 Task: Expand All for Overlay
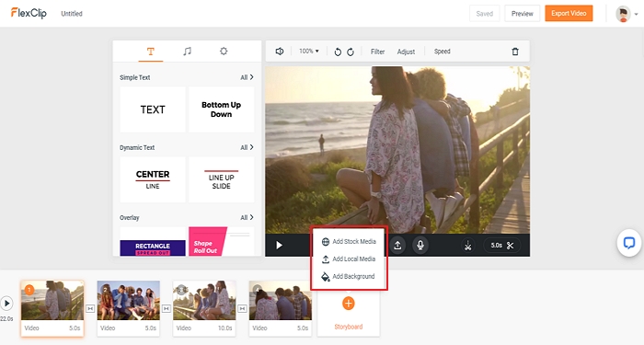click(247, 217)
